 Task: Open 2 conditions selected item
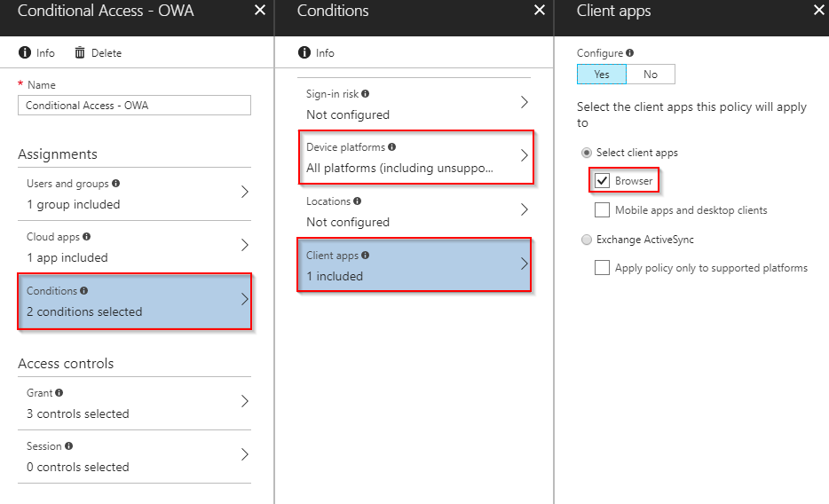pos(134,301)
